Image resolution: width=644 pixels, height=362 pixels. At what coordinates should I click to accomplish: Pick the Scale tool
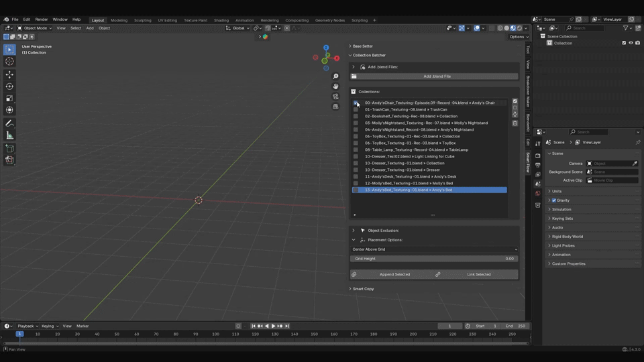(9, 99)
